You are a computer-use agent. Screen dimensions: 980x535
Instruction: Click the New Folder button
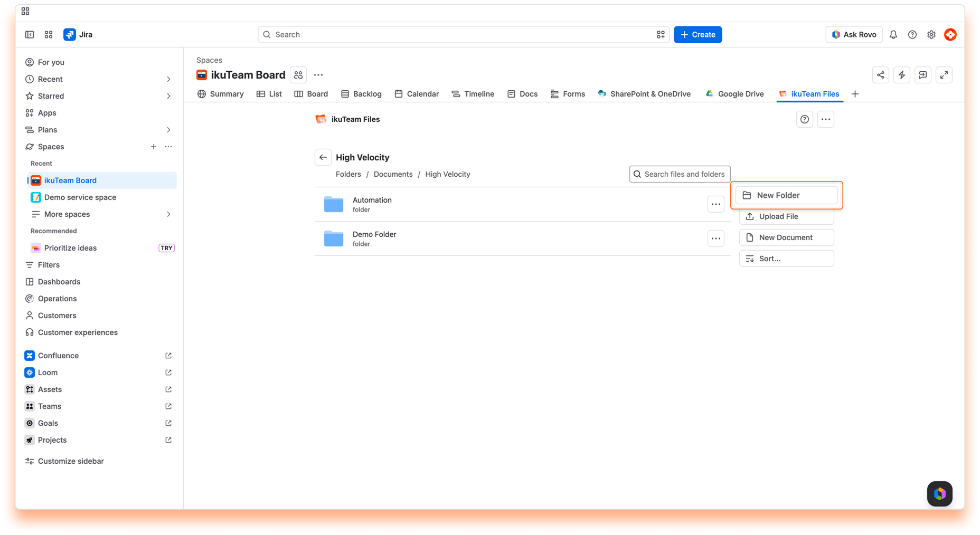point(787,195)
